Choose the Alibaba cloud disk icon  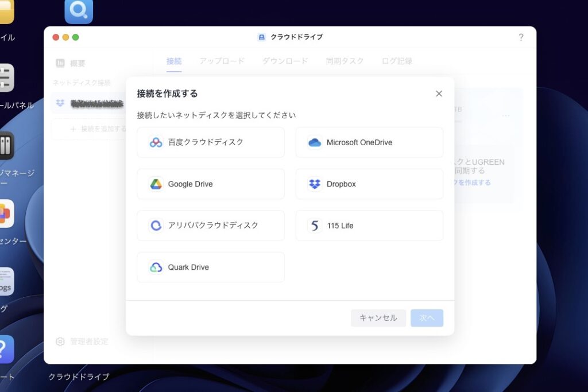click(x=156, y=226)
